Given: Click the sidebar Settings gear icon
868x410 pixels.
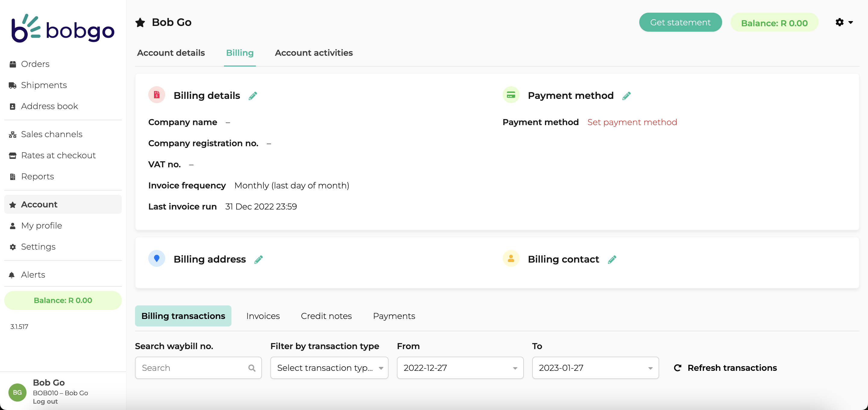Looking at the screenshot, I should pyautogui.click(x=13, y=247).
